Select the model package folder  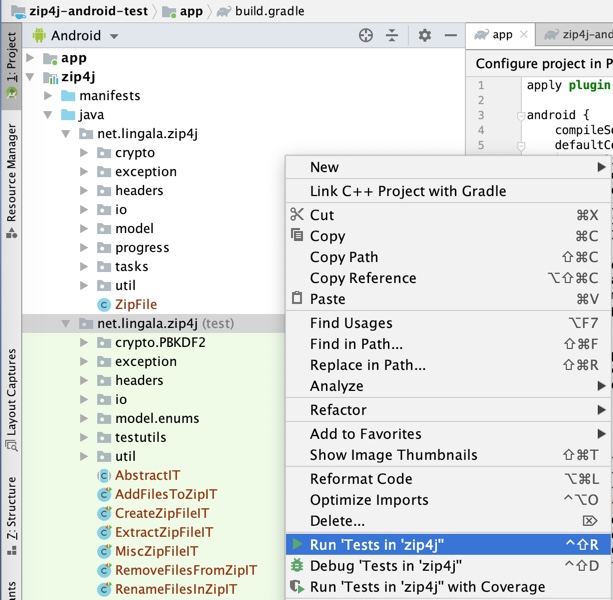125,228
